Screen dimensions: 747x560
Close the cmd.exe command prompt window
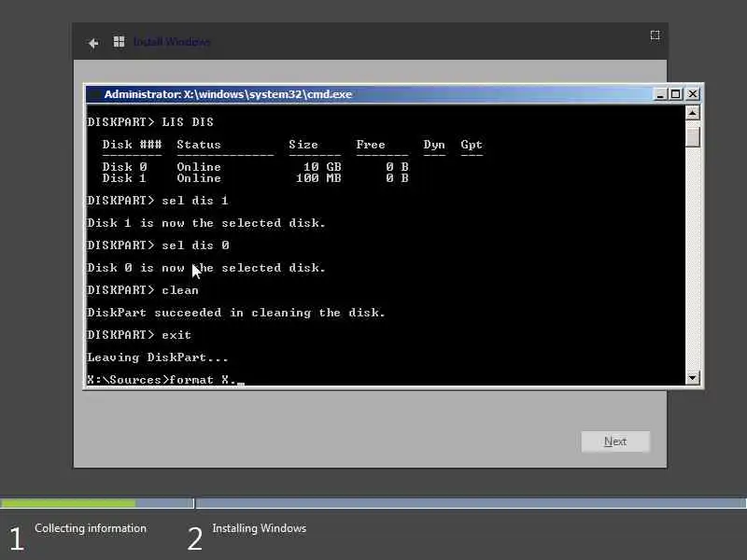click(x=692, y=94)
